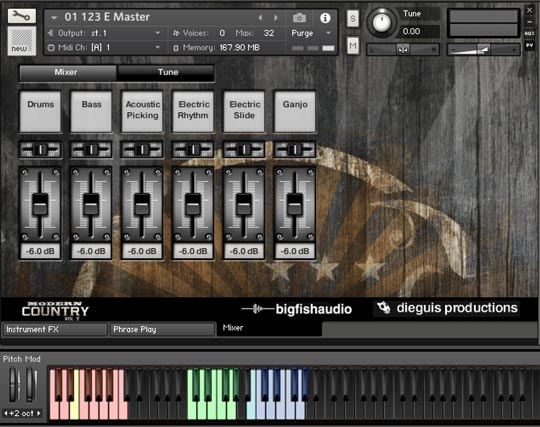Click the Bass volume fader
Viewport: 540px width, 427px height.
pyautogui.click(x=91, y=204)
